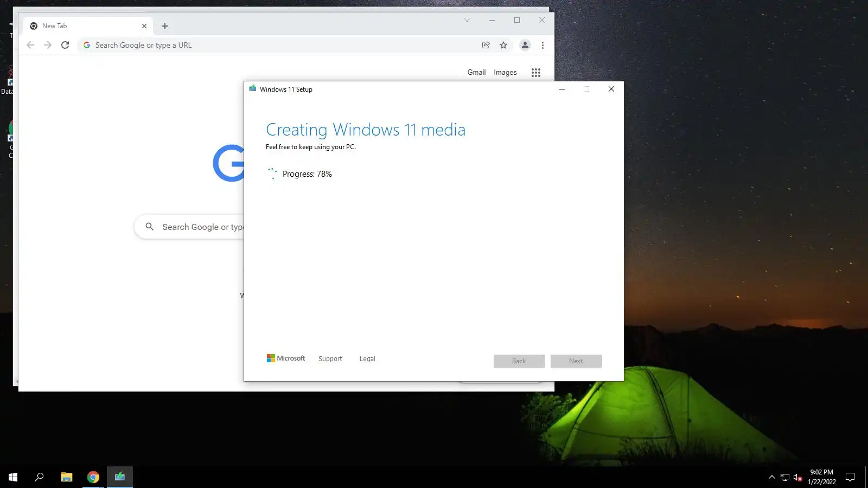Select the New Tab tab

click(88, 26)
